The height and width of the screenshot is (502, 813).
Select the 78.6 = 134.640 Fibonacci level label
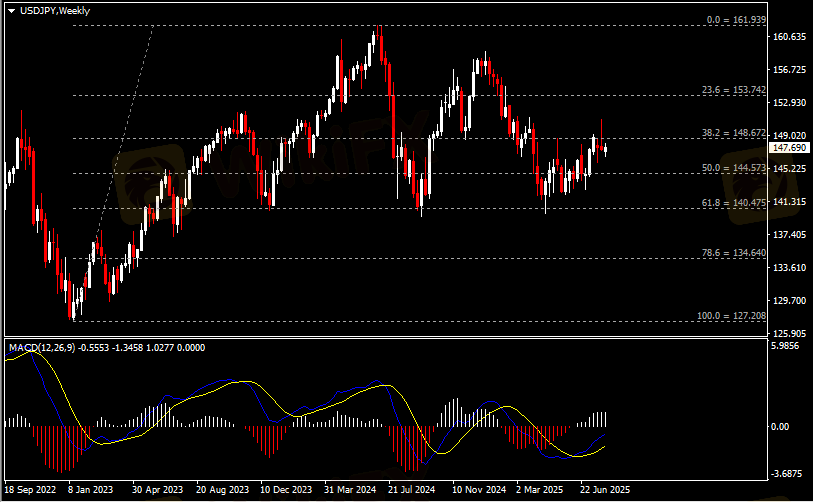[734, 253]
